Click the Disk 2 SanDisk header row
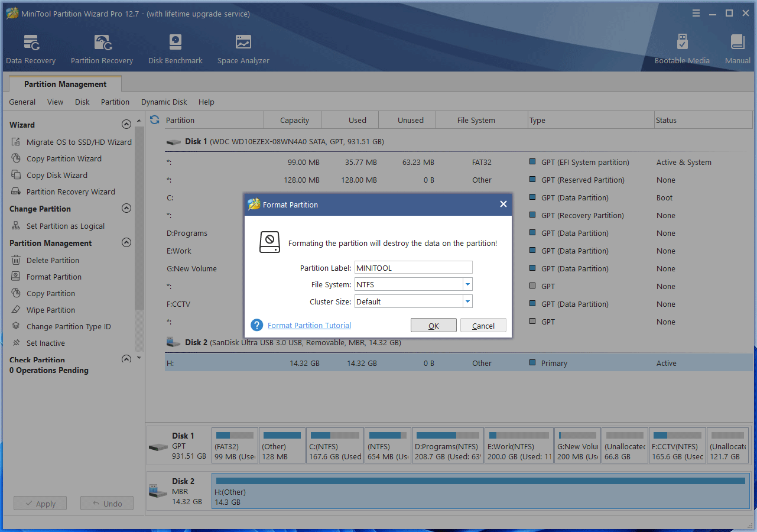This screenshot has width=757, height=532. pos(458,342)
